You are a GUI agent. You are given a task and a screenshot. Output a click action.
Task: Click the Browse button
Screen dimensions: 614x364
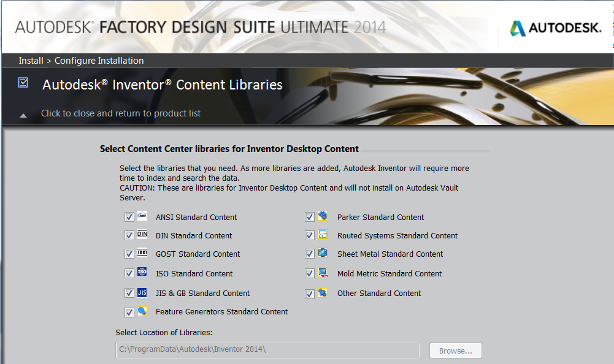455,350
